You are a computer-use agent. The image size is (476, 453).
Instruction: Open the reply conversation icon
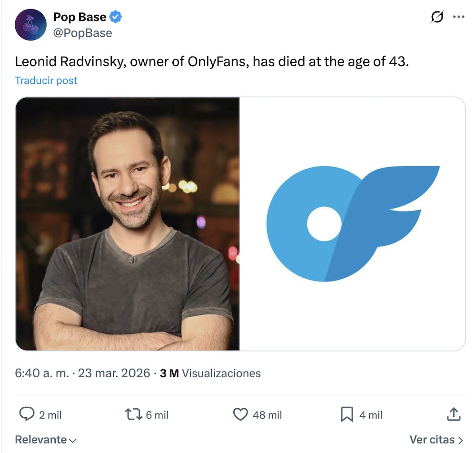(26, 414)
